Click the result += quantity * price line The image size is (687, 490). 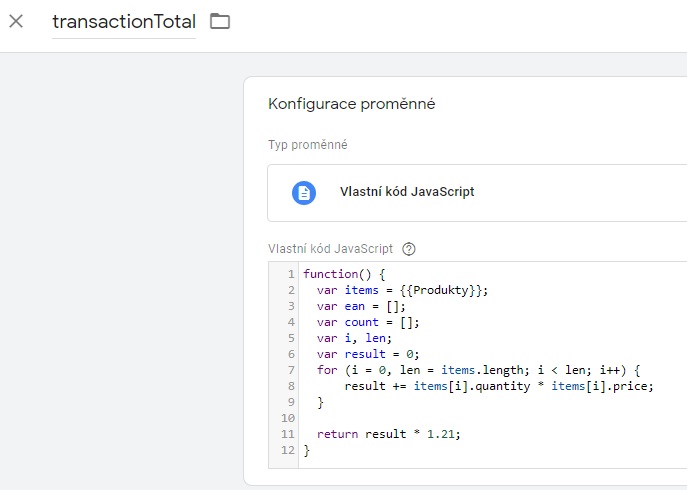coord(499,386)
